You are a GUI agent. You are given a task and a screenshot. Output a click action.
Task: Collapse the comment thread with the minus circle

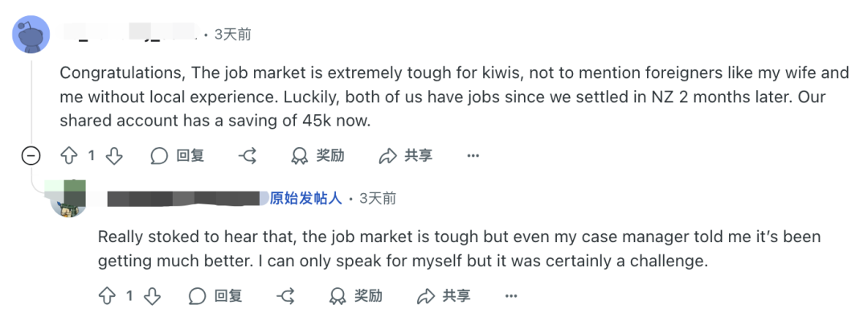(31, 156)
